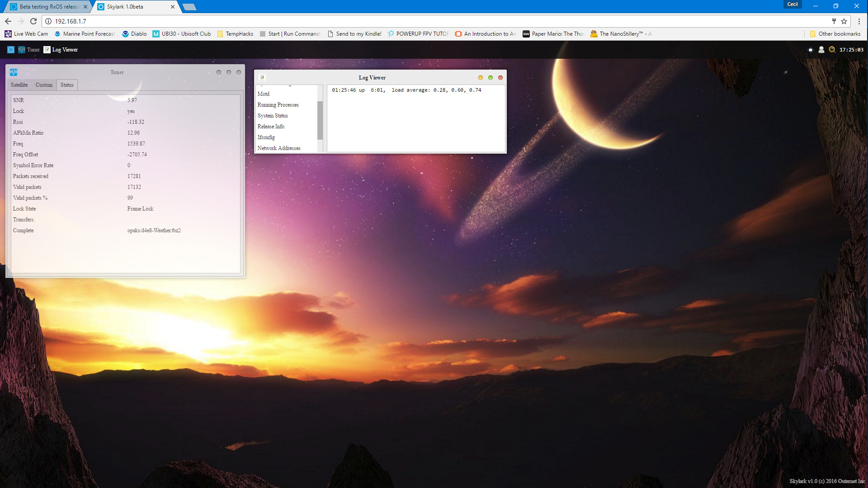Image resolution: width=868 pixels, height=488 pixels.
Task: Switch to the Satellite tab in Tuner
Action: (x=19, y=85)
